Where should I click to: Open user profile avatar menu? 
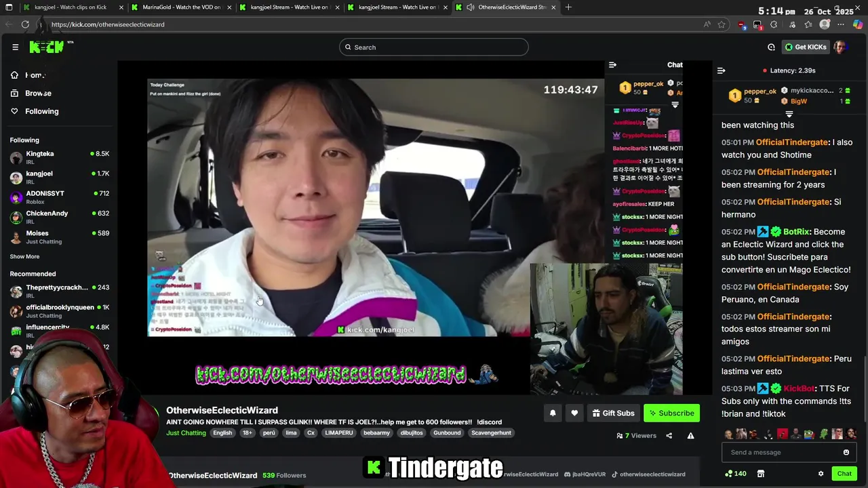pyautogui.click(x=840, y=47)
